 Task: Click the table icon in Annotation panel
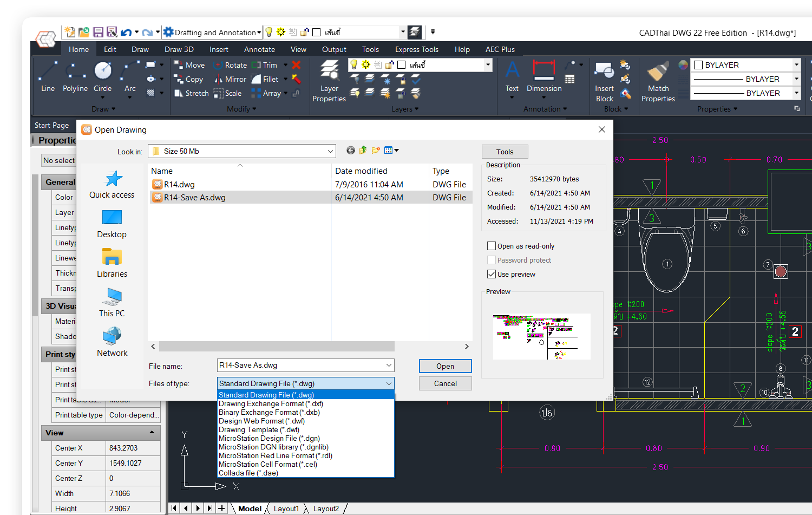(x=569, y=80)
